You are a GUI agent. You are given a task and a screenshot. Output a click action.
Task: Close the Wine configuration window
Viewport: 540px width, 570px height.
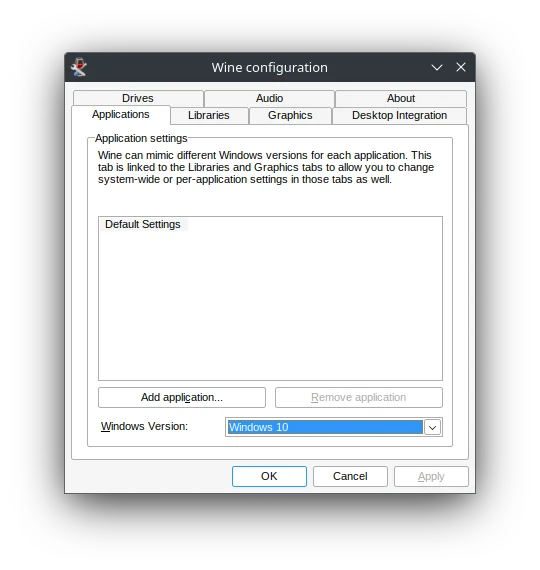461,67
